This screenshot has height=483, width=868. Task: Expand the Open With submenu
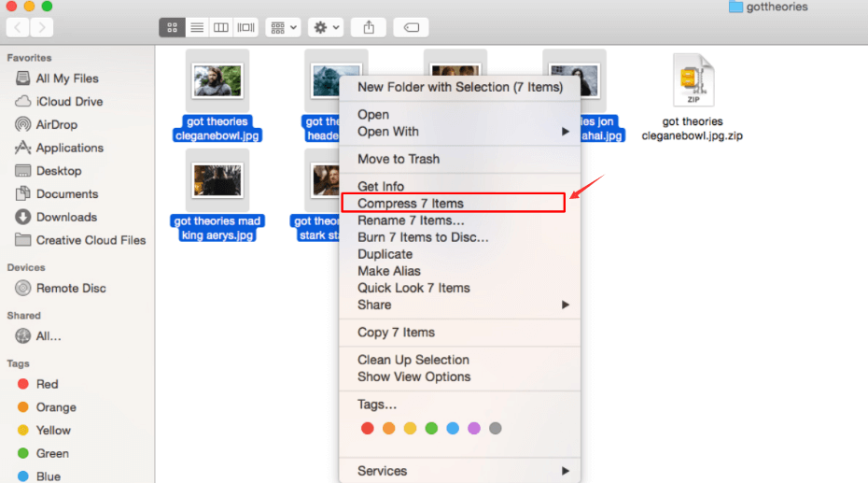coord(462,132)
